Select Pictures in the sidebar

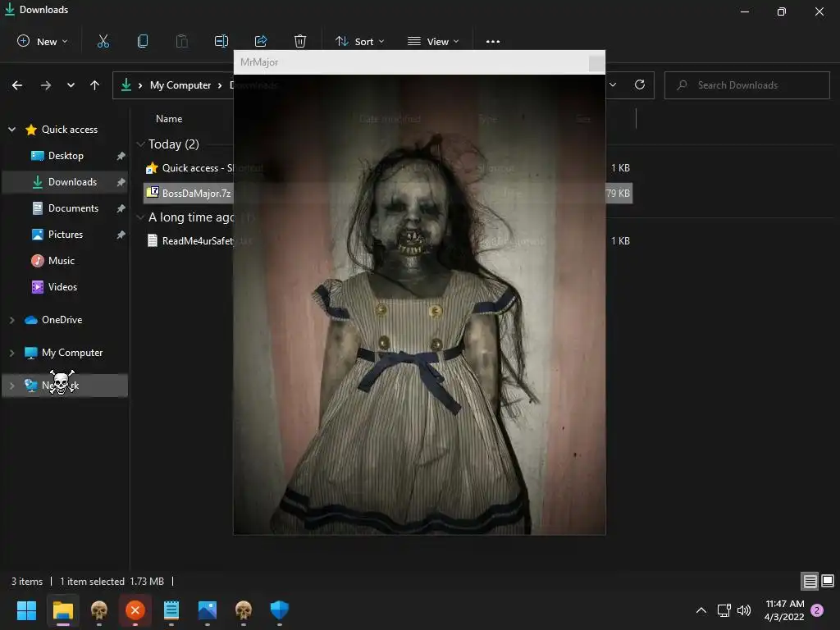coord(66,235)
